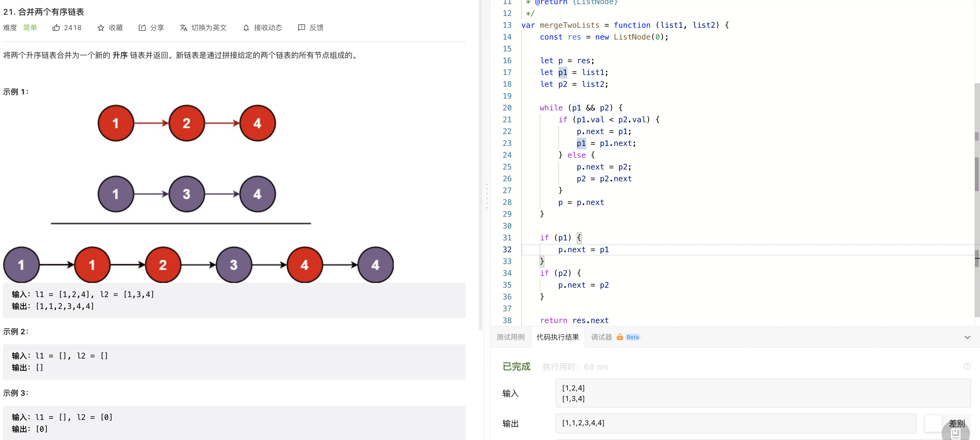
Task: Click the 反馈 feedback icon
Action: [x=301, y=28]
